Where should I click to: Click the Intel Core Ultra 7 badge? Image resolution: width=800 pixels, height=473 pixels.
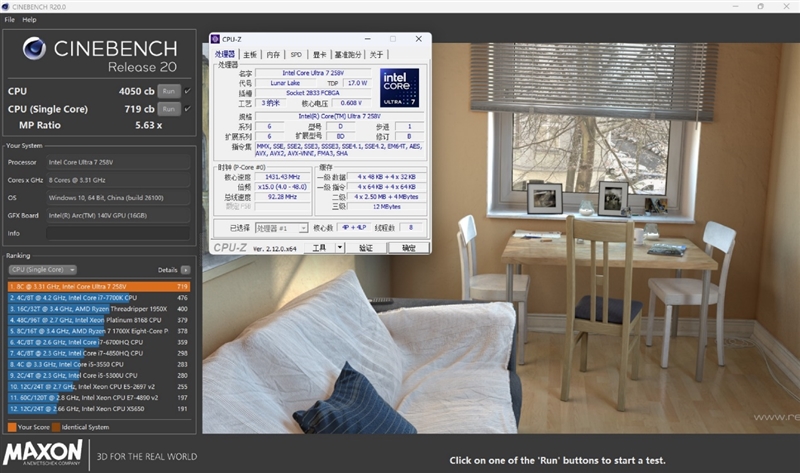coord(397,88)
